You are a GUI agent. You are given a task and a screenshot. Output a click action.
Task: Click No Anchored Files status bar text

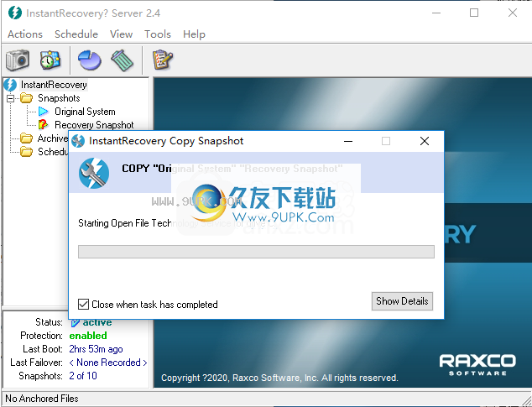coord(42,398)
